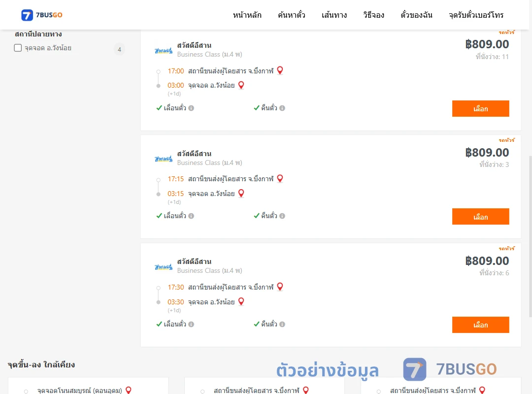Show map pin for 17:00 departure station
The width and height of the screenshot is (532, 394).
click(280, 70)
